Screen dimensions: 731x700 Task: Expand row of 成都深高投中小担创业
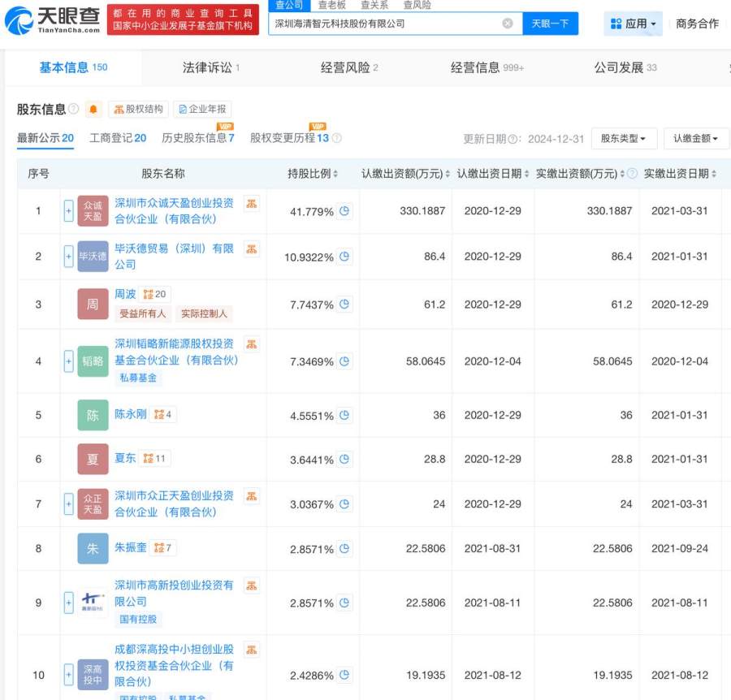point(68,674)
